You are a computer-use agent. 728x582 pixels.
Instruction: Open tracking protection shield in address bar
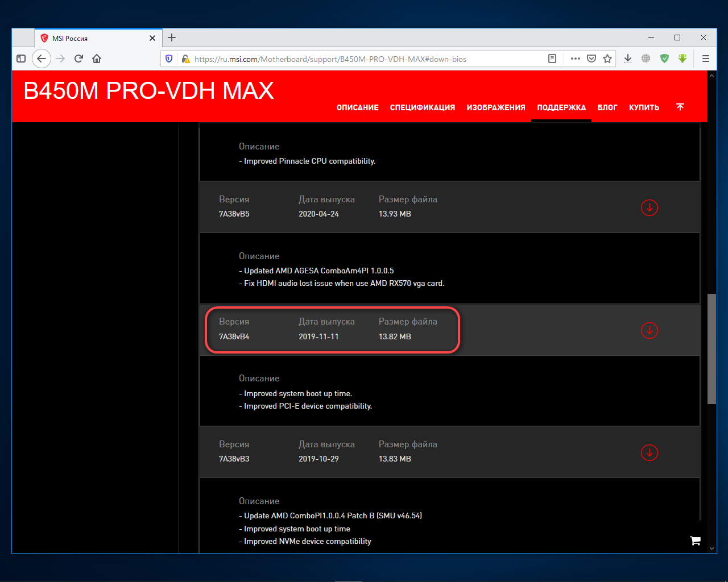tap(169, 59)
